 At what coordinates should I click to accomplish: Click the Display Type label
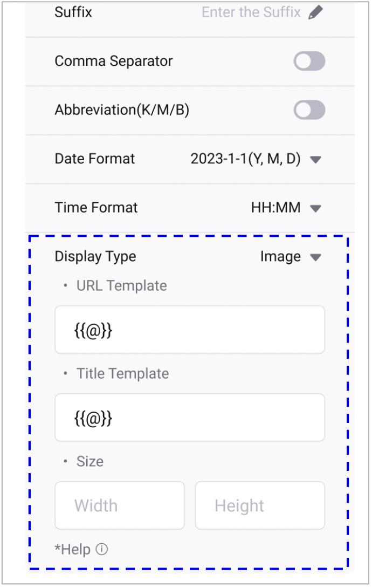coord(95,257)
